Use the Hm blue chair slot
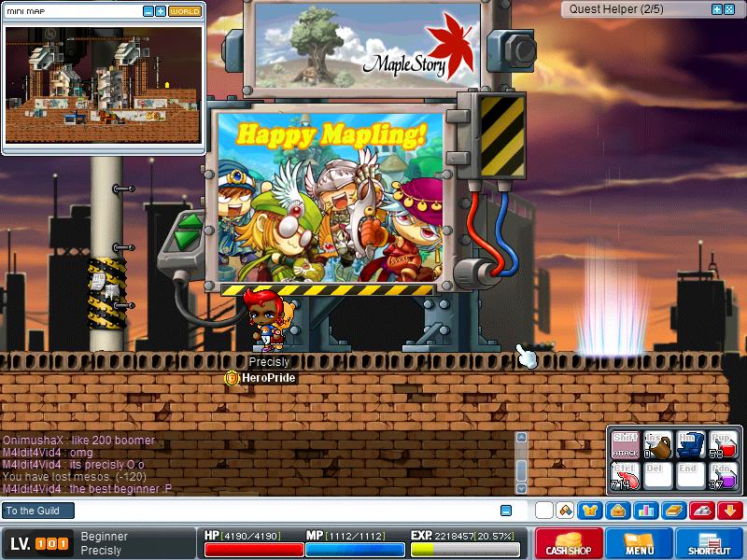This screenshot has width=747, height=560. pyautogui.click(x=690, y=445)
